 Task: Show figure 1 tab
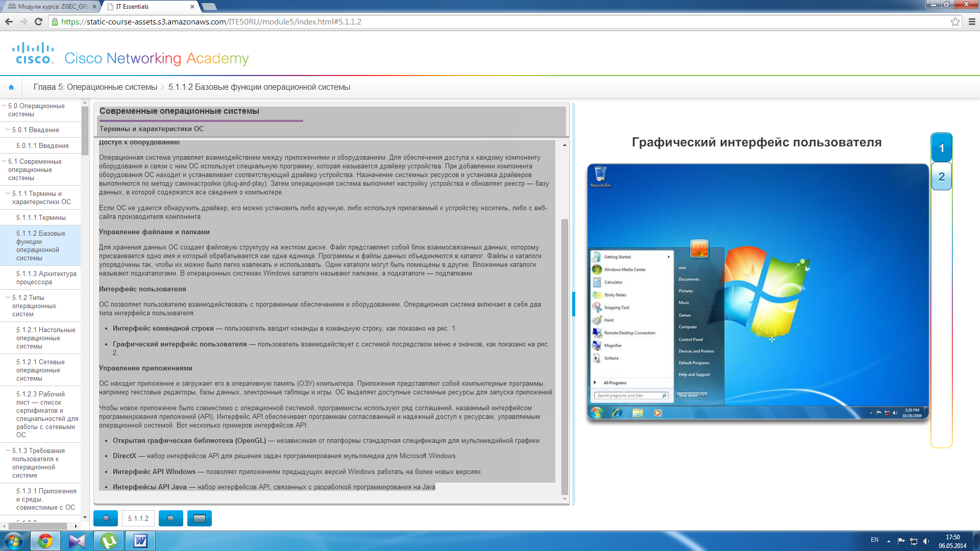pos(941,148)
